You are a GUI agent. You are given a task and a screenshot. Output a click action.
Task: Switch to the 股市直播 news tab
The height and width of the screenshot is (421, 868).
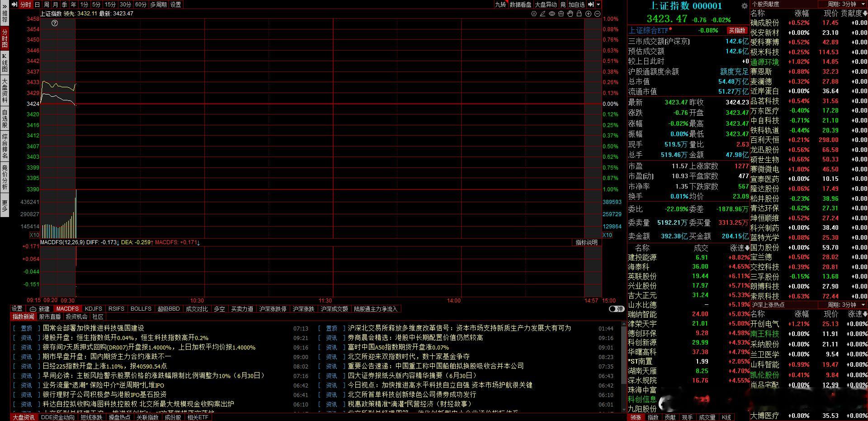tap(50, 317)
